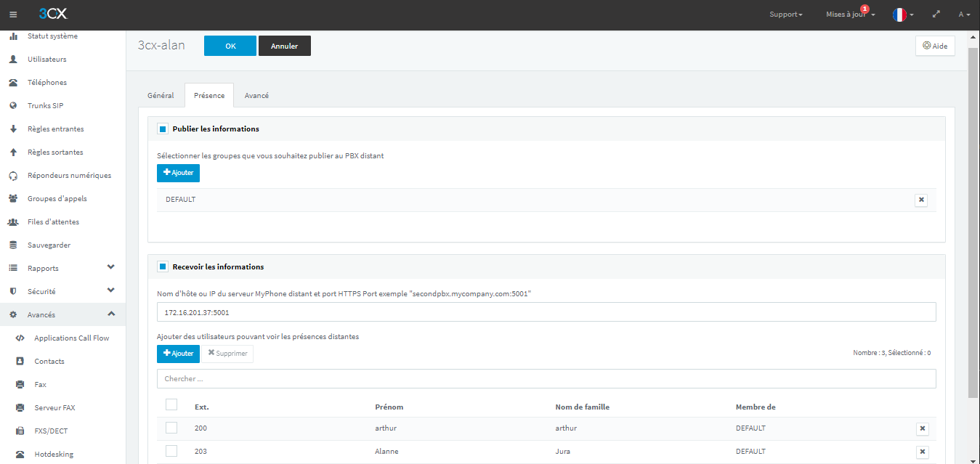This screenshot has height=464, width=980.
Task: Click the Téléphones phone icon
Action: click(13, 83)
